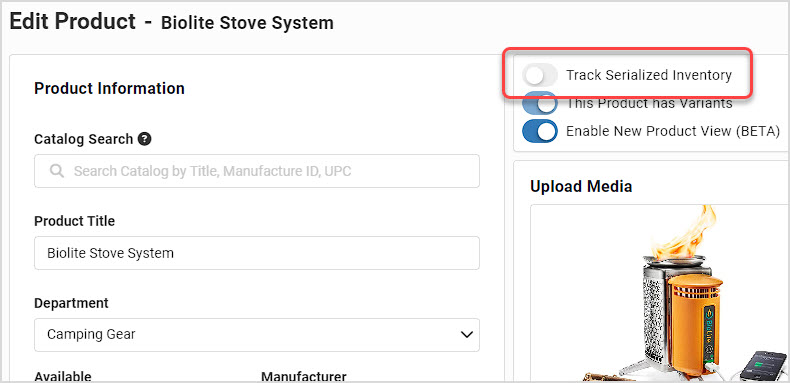
Task: Click the Upload Media heading
Action: point(581,186)
